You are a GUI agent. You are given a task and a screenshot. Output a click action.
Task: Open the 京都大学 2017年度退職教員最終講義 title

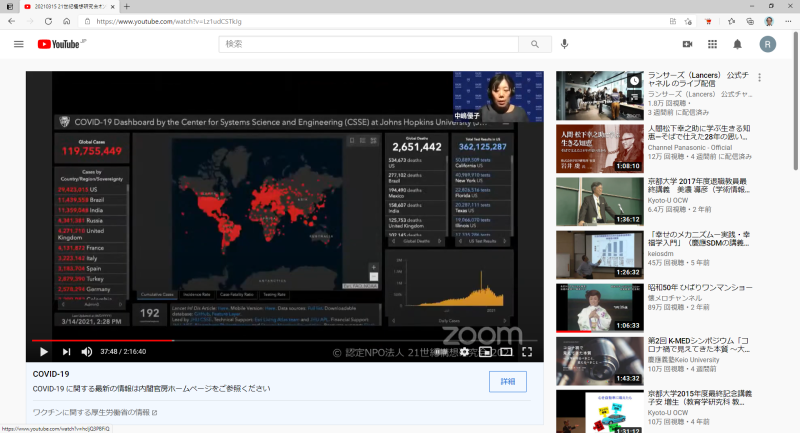click(698, 185)
